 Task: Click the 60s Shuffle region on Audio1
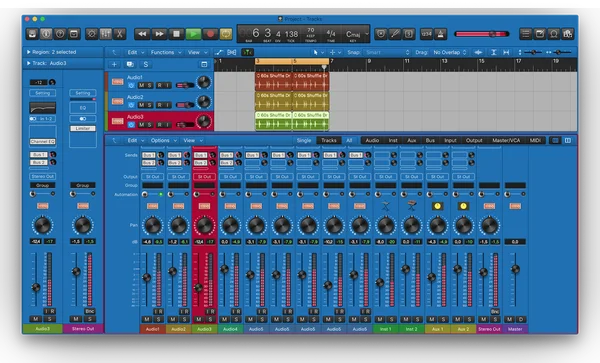[273, 81]
